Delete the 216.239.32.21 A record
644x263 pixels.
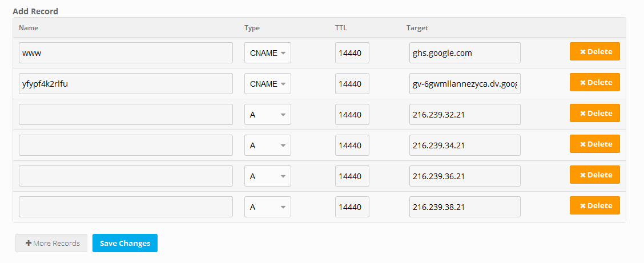pyautogui.click(x=594, y=114)
